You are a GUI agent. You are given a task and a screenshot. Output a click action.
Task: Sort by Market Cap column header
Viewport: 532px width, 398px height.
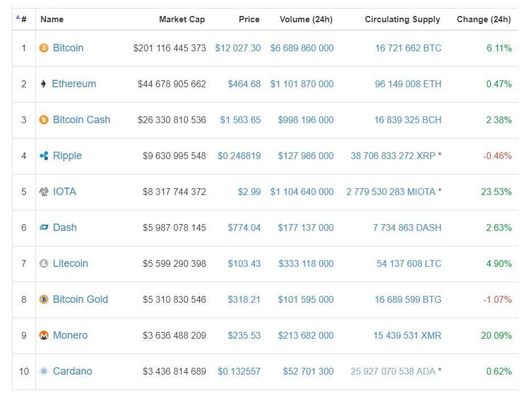(182, 19)
